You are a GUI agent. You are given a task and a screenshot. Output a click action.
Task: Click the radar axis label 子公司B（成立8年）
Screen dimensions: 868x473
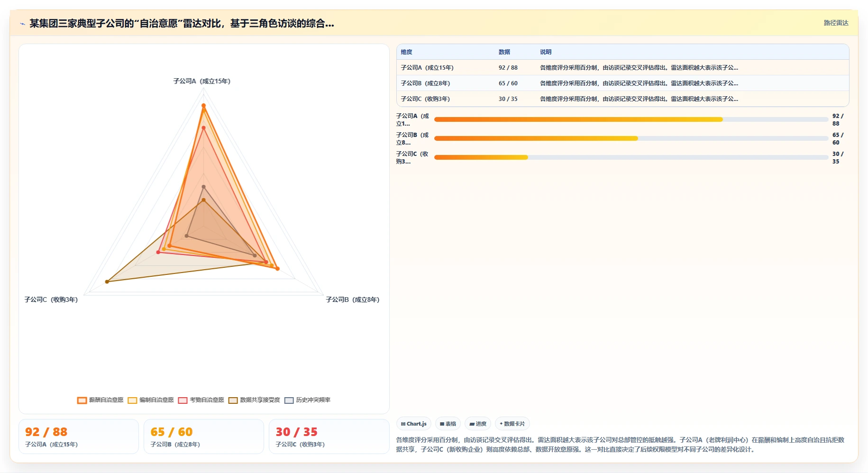click(x=353, y=300)
